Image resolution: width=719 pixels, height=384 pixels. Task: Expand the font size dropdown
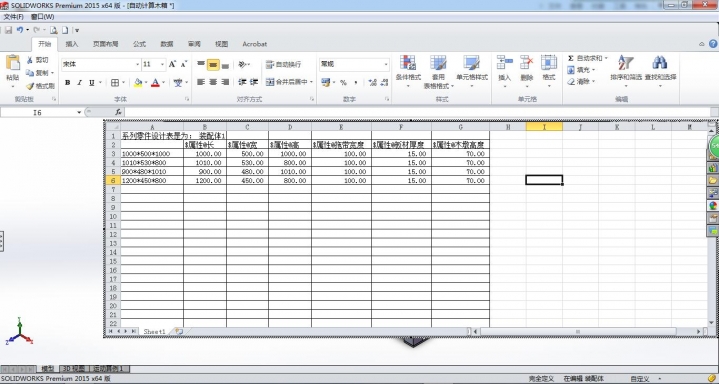162,65
